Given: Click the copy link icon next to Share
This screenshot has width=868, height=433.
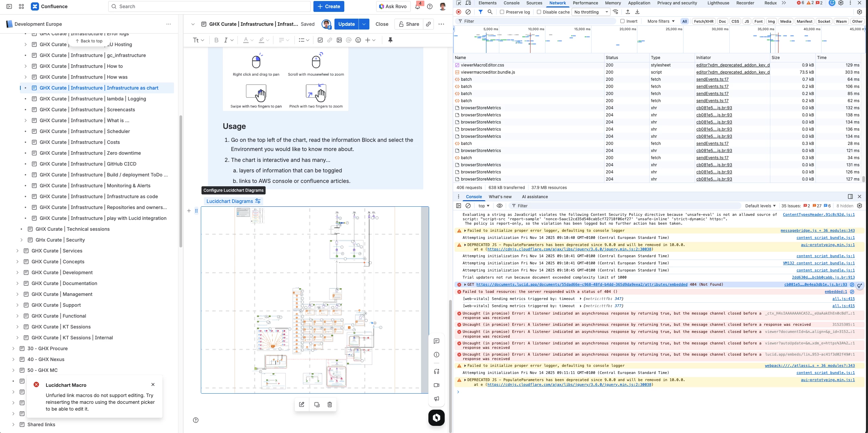Looking at the screenshot, I should point(428,24).
